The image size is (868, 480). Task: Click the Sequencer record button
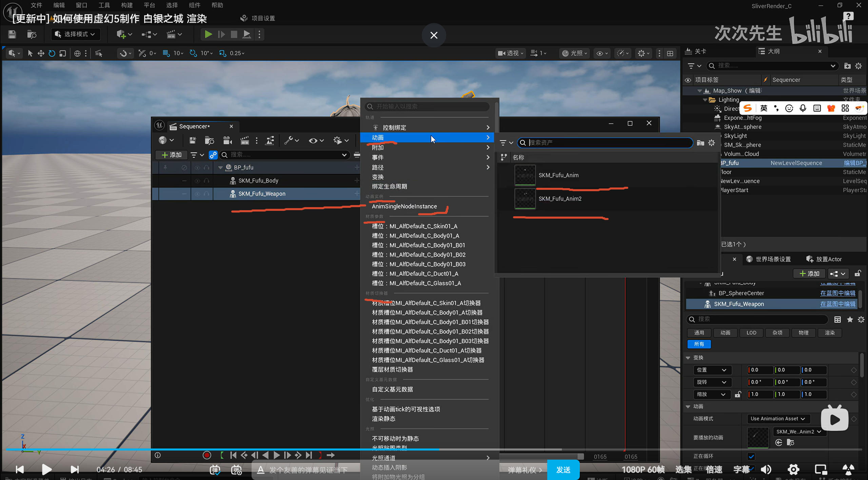207,455
